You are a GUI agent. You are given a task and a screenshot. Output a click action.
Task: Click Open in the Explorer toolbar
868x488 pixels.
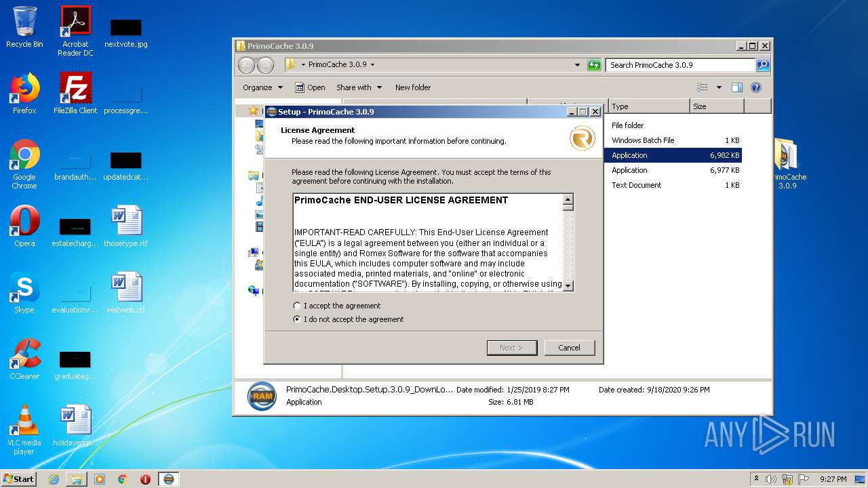(310, 87)
